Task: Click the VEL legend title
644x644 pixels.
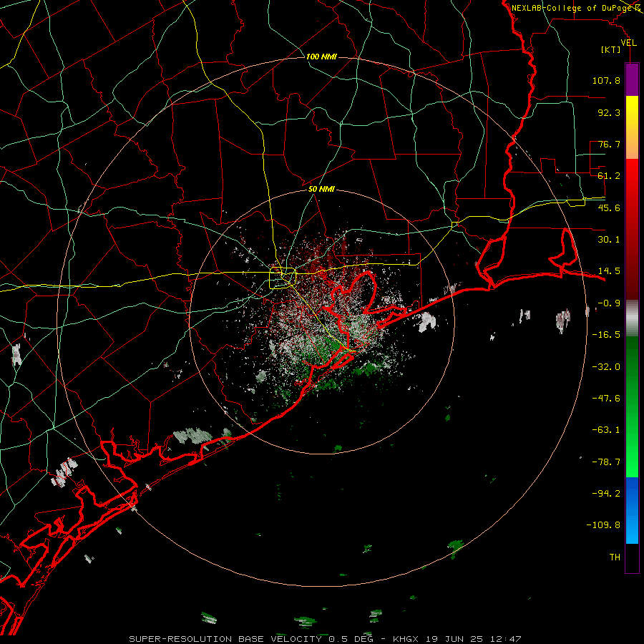Action: click(628, 42)
